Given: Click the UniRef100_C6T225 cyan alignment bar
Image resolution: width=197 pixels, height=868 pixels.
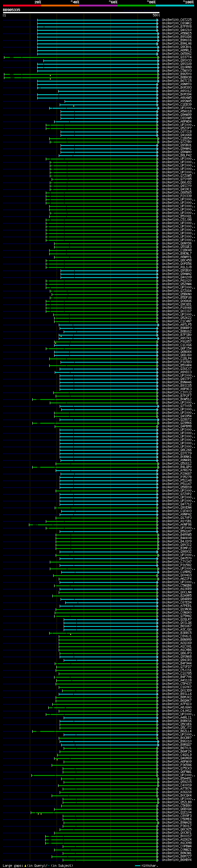Looking at the screenshot, I should click(x=98, y=20).
